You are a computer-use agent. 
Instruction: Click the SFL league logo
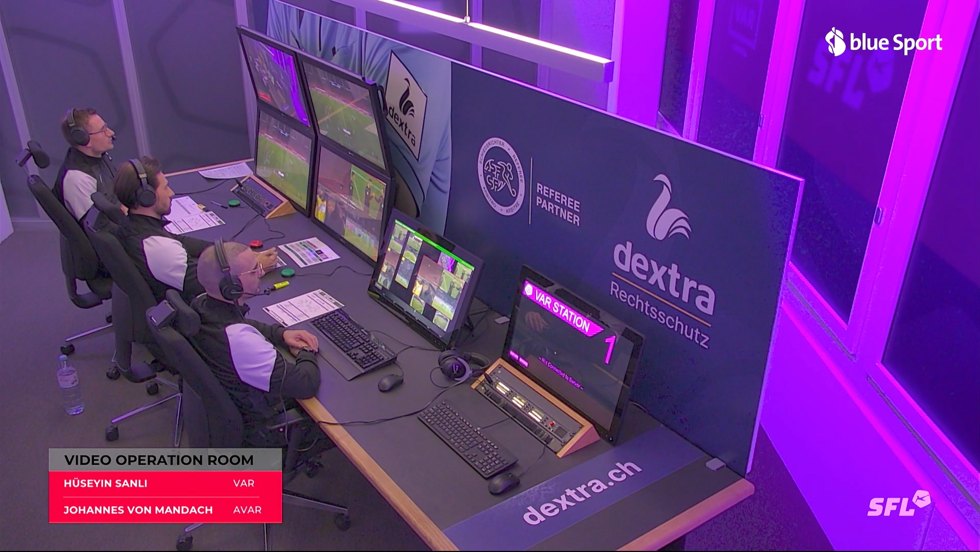pos(899,503)
